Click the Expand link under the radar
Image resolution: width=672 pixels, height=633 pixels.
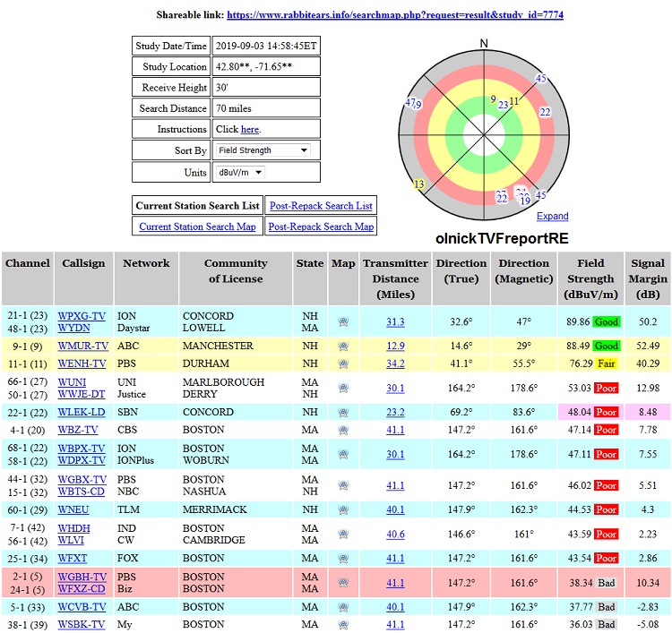tap(552, 216)
